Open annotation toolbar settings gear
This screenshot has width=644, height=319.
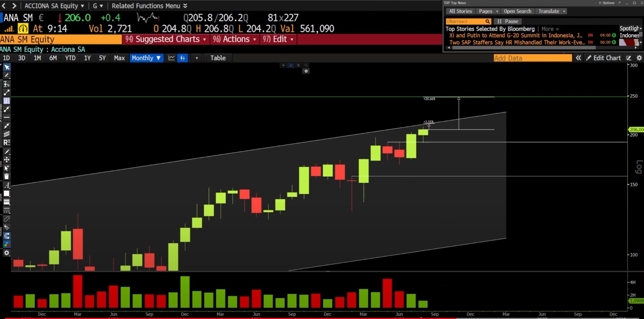pos(7,253)
